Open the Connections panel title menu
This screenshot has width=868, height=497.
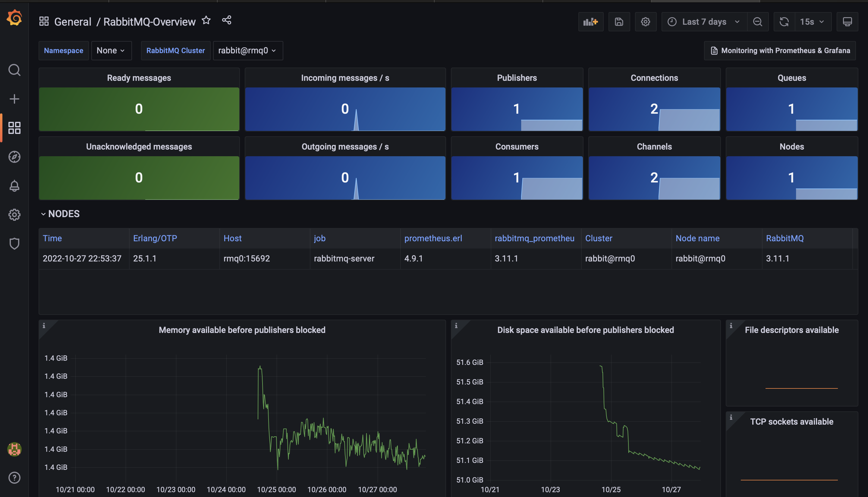coord(654,78)
